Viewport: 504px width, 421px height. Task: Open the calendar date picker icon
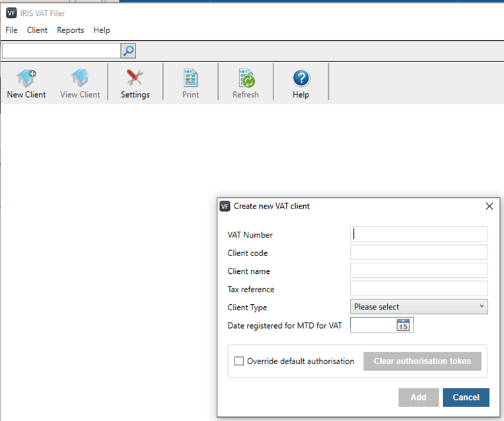tap(403, 325)
